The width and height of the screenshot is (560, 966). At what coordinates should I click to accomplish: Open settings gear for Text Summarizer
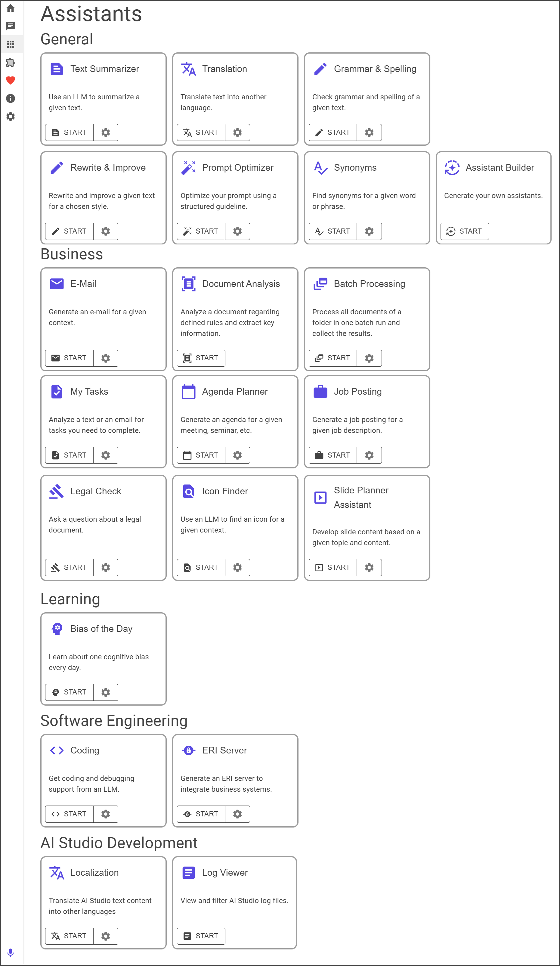(x=106, y=133)
